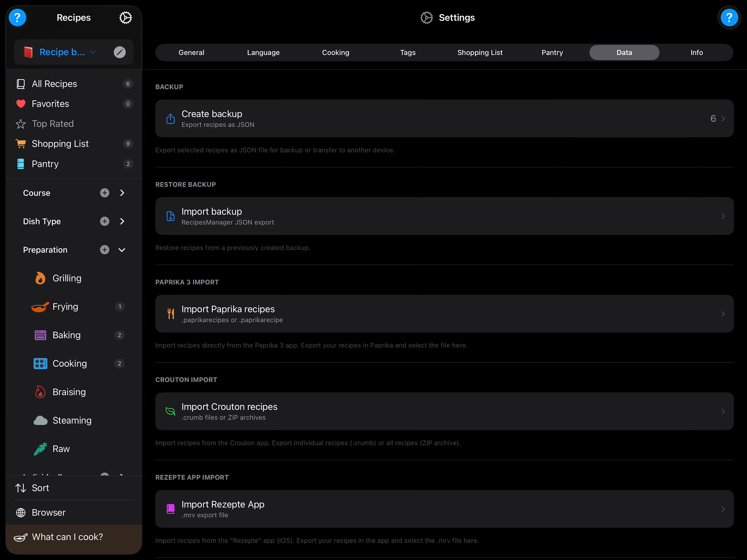This screenshot has height=560, width=747.
Task: Click All Recipes count badge 6
Action: 128,84
